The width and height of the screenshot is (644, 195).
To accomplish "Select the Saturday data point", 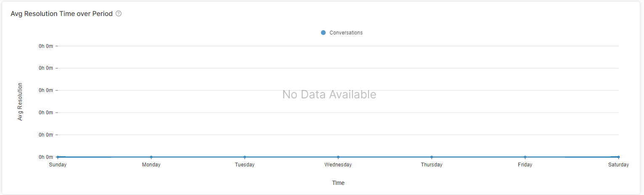I will (x=618, y=157).
